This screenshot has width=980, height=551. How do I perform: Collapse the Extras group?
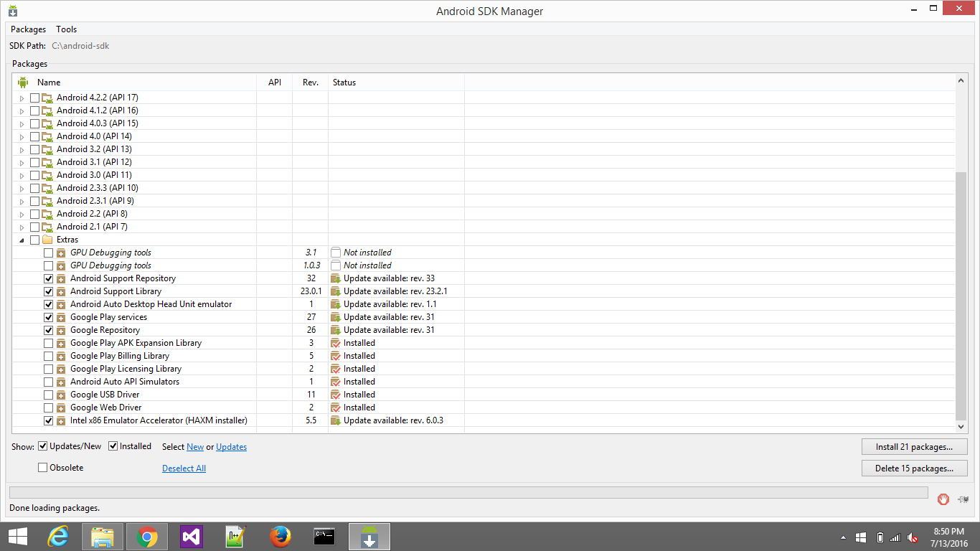(x=22, y=240)
